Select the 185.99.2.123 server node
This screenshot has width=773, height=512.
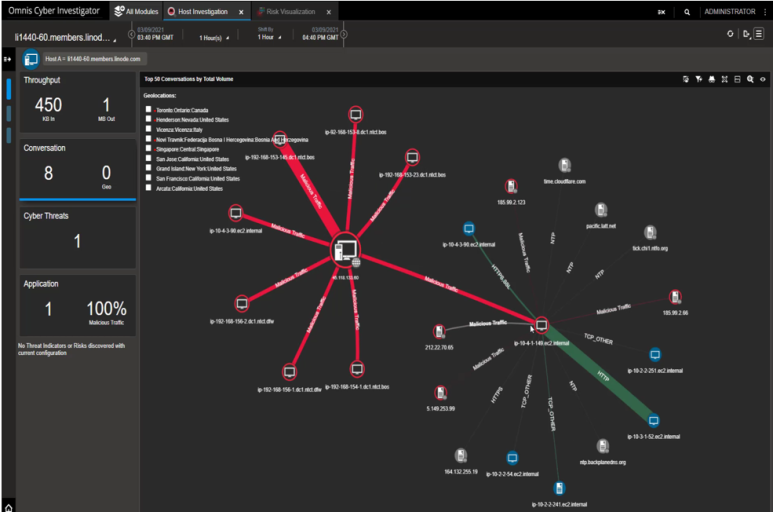(x=511, y=186)
